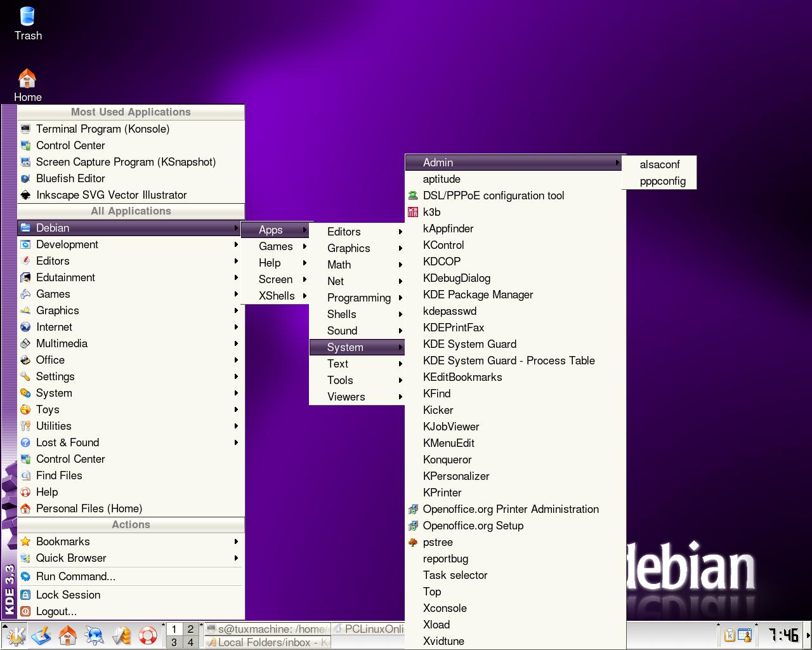Open Openoffice.org Printer Administration
The width and height of the screenshot is (812, 650).
coord(515,509)
